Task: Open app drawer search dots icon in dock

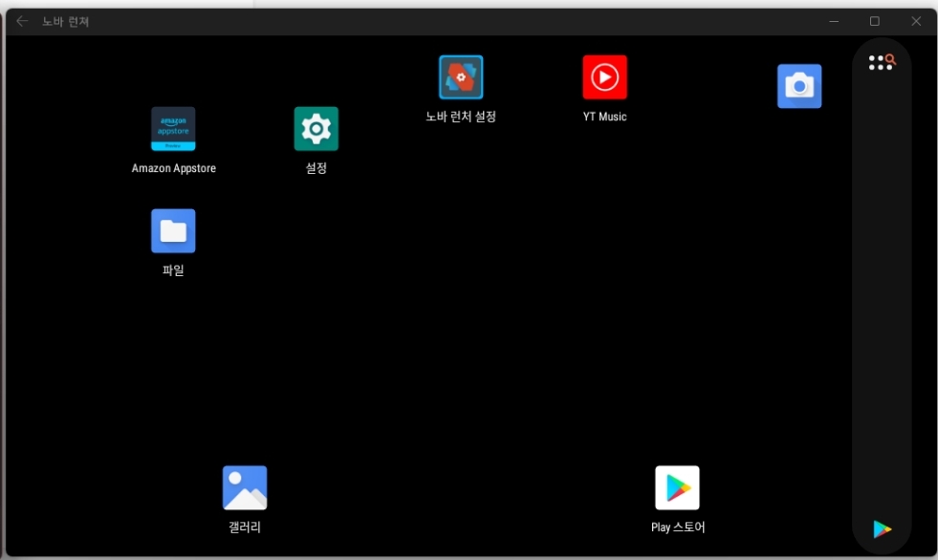Action: (x=882, y=61)
